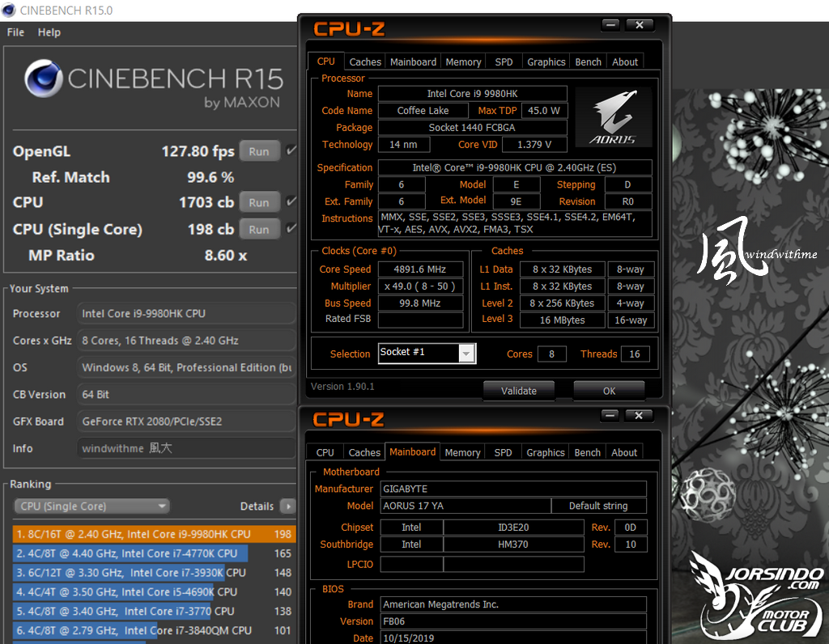Select About tab in lower CPU-Z window
829x644 pixels.
624,452
